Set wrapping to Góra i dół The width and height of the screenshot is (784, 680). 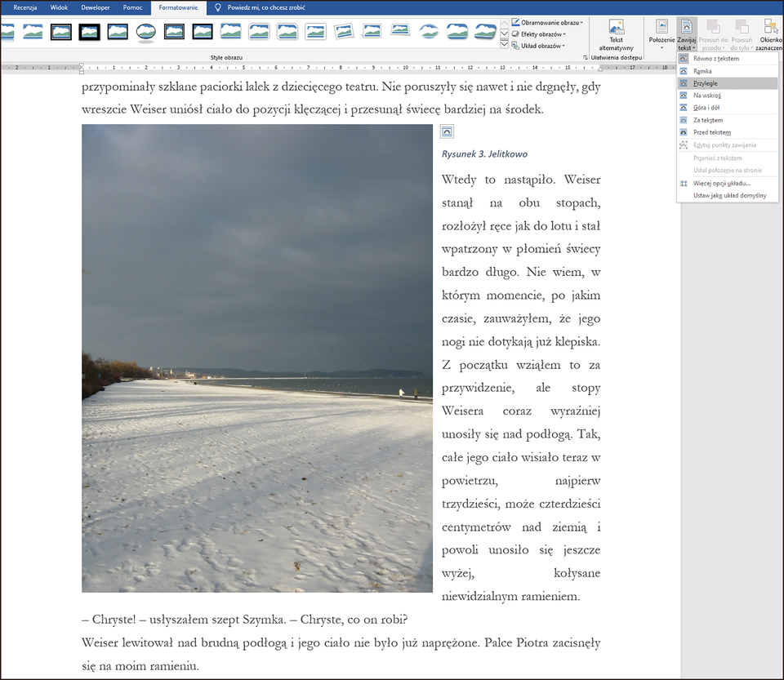tap(707, 108)
